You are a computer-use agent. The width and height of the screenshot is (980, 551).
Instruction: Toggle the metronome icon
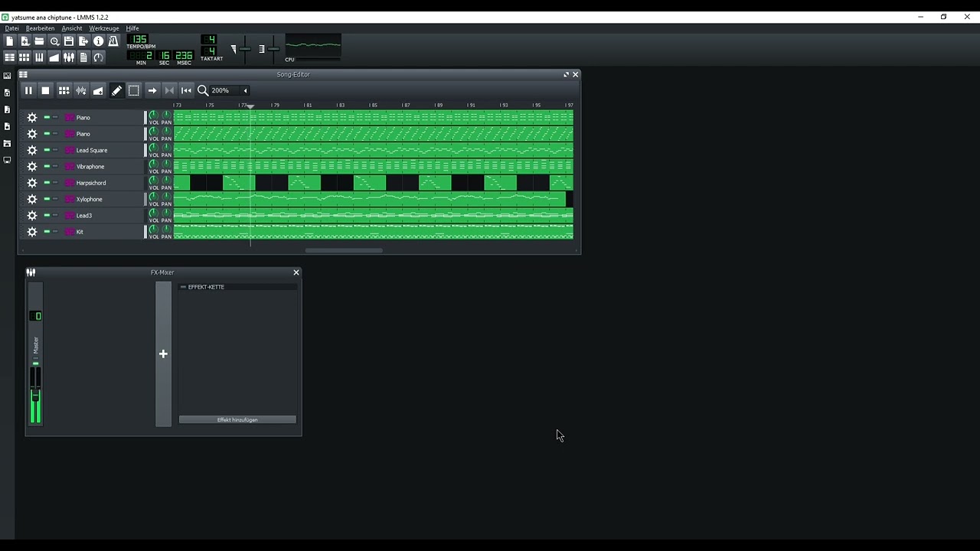pyautogui.click(x=113, y=41)
